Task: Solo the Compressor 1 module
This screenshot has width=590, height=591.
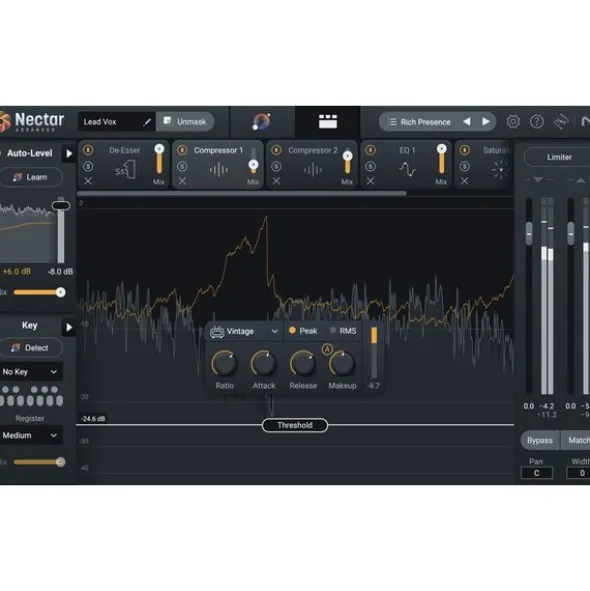Action: (x=182, y=166)
